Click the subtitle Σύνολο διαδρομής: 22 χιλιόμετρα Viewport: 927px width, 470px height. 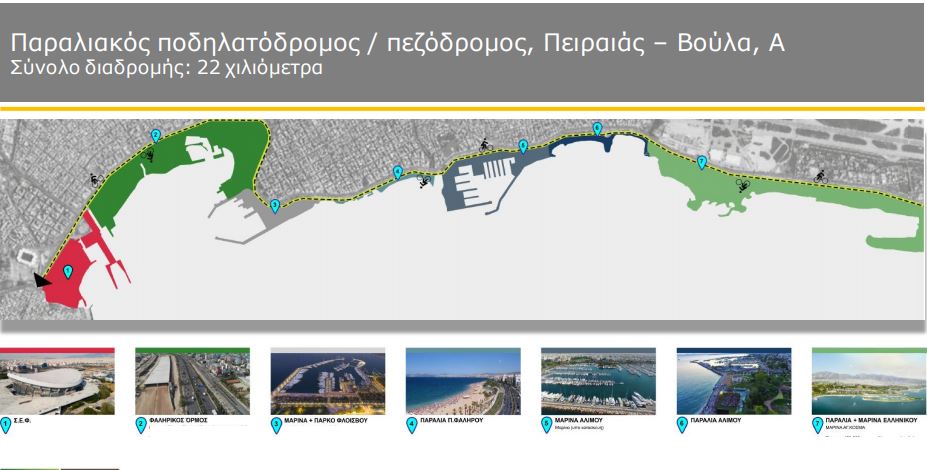pyautogui.click(x=166, y=71)
